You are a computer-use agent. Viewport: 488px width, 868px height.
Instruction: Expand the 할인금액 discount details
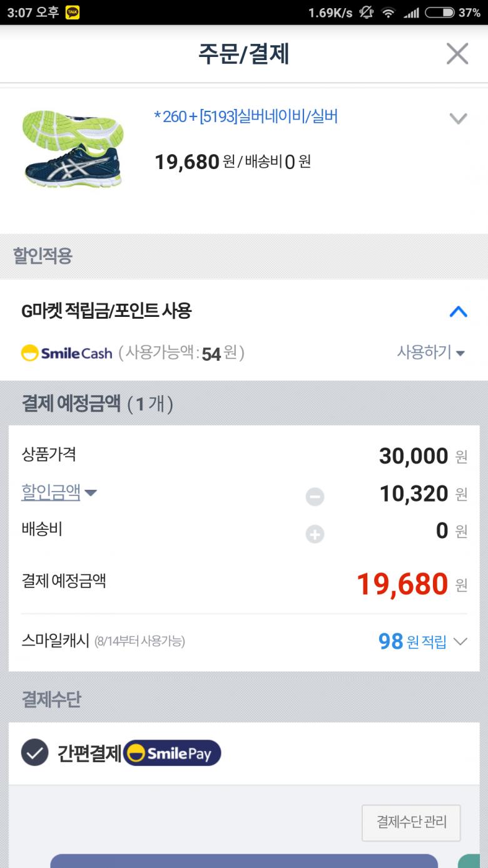[59, 492]
